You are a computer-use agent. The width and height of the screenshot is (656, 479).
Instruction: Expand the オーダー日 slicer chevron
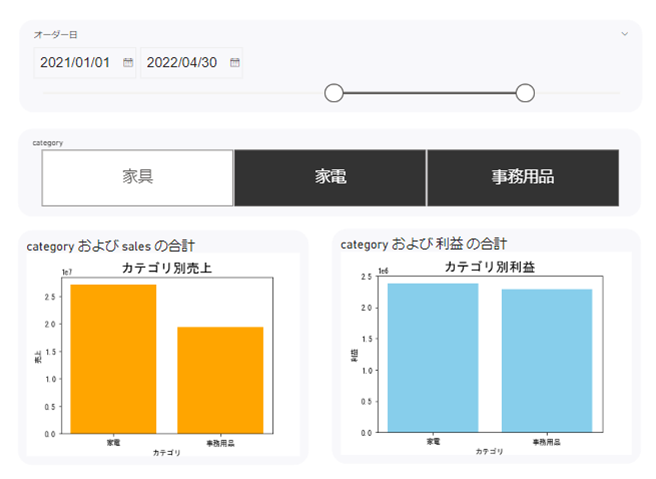click(x=625, y=34)
